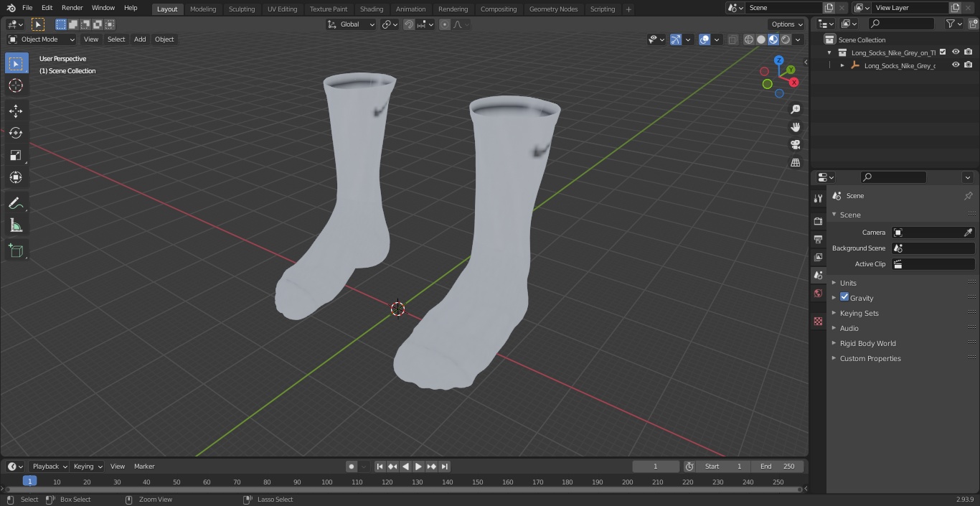The height and width of the screenshot is (506, 980).
Task: Open the Texture properties checker tab
Action: pos(818,322)
